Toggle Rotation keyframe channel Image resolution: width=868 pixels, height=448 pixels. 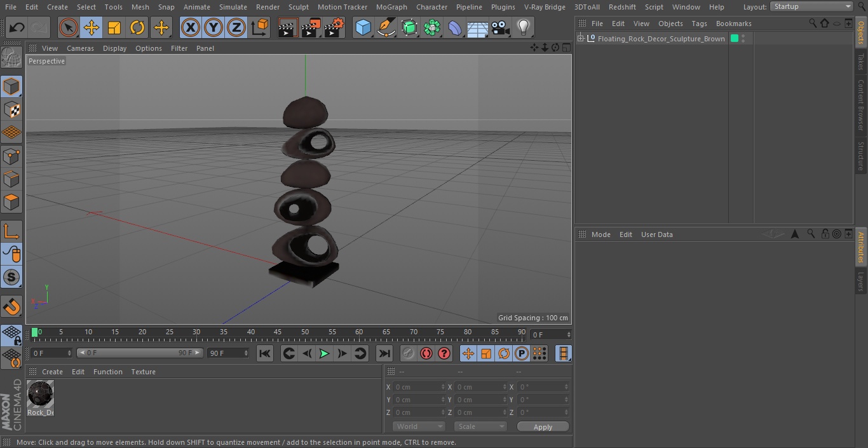[x=504, y=353]
